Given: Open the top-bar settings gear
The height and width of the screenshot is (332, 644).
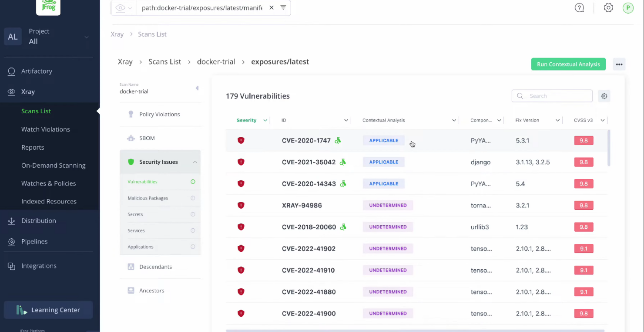Looking at the screenshot, I should point(608,7).
